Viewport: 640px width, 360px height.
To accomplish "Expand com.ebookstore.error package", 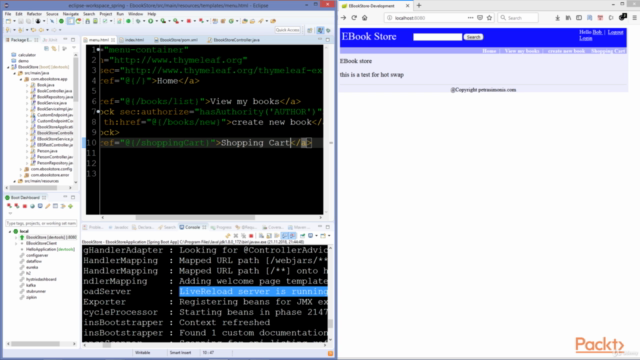I will coord(21,175).
